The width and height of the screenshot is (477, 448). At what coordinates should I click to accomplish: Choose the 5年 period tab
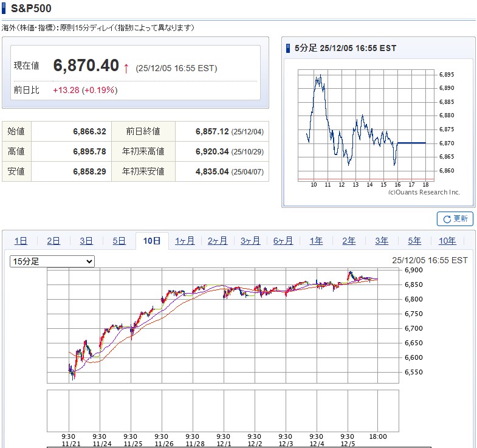pos(414,241)
